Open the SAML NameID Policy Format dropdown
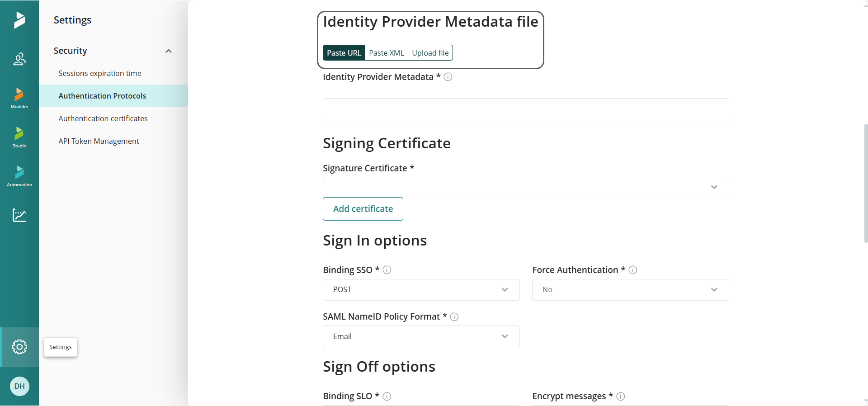 click(x=421, y=336)
